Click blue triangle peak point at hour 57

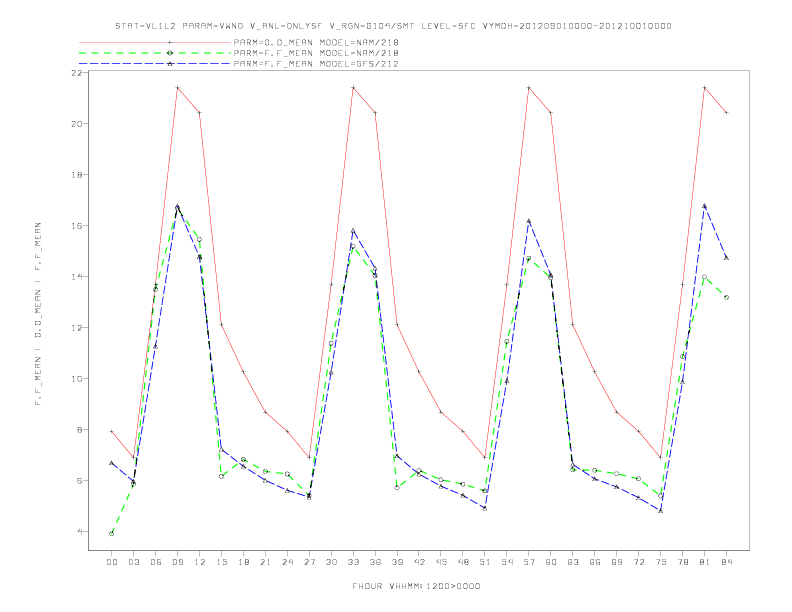pyautogui.click(x=529, y=221)
